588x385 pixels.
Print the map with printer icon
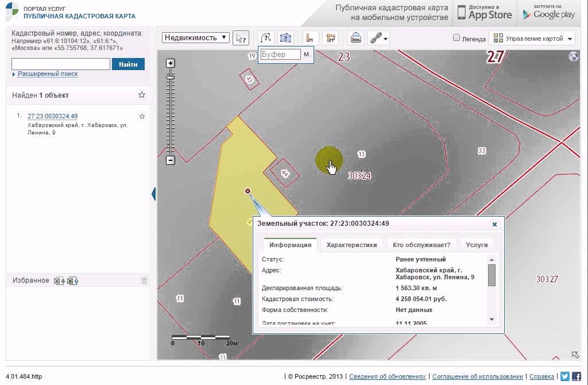tap(355, 38)
